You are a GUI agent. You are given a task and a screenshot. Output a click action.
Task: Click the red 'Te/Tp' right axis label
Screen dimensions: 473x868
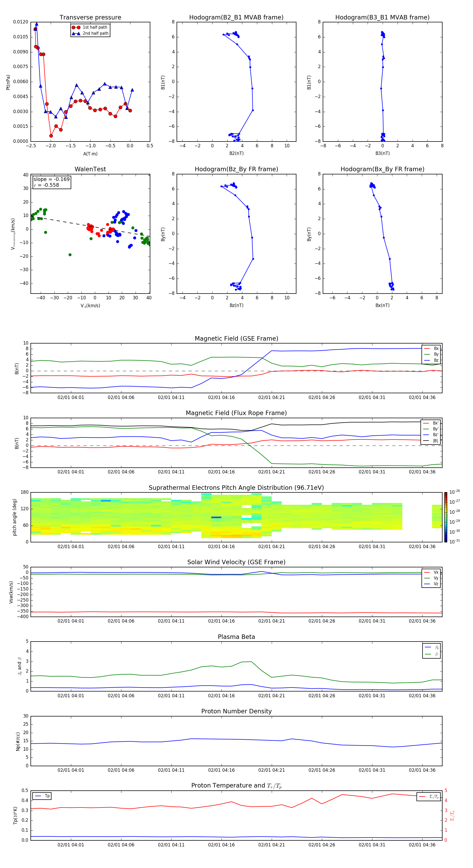(453, 816)
